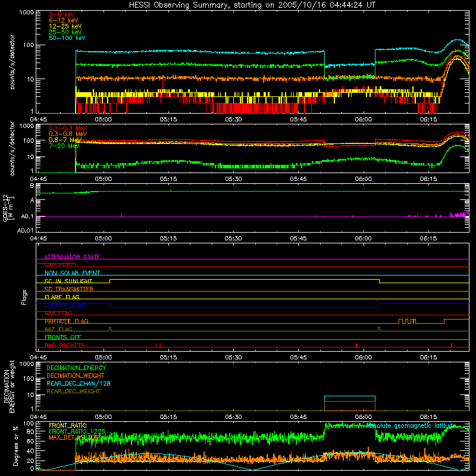Image resolution: width=476 pixels, height=476 pixels.
Task: Click the NON_SOLAR_EVENT flag label
Action: click(72, 273)
